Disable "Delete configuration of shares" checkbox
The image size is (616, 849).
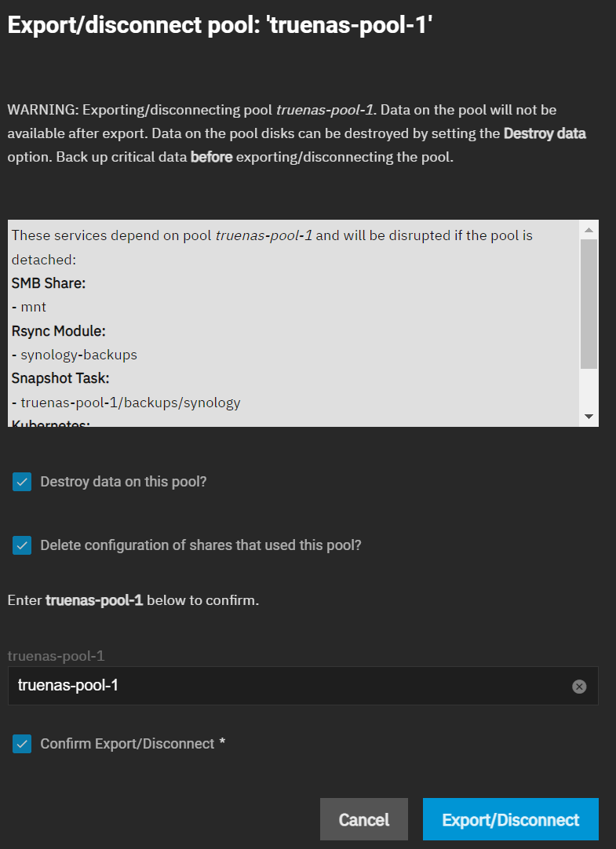pos(22,545)
